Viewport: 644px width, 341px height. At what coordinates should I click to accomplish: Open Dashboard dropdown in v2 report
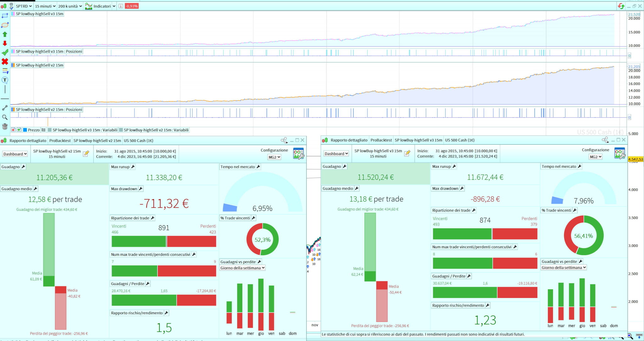coord(15,154)
